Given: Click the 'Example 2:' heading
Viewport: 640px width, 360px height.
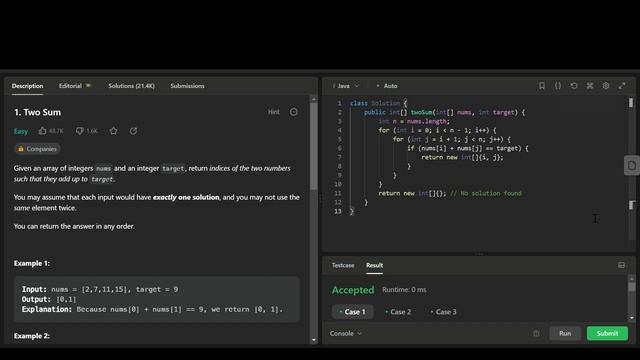Looking at the screenshot, I should point(32,336).
